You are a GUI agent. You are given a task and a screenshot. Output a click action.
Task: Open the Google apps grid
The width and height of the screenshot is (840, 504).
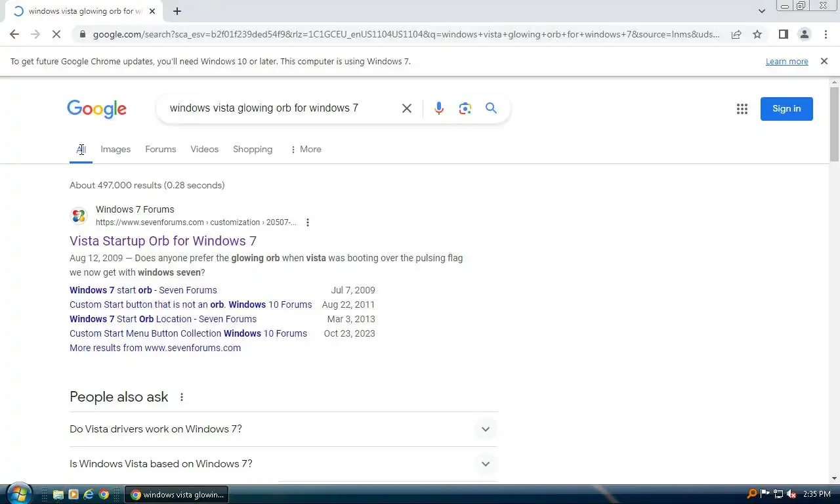click(x=742, y=109)
